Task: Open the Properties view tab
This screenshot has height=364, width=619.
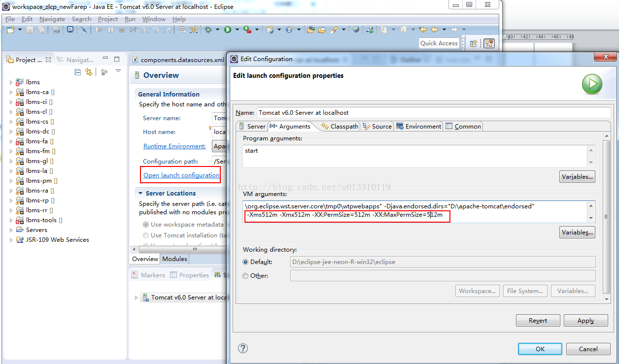Action: pos(189,275)
